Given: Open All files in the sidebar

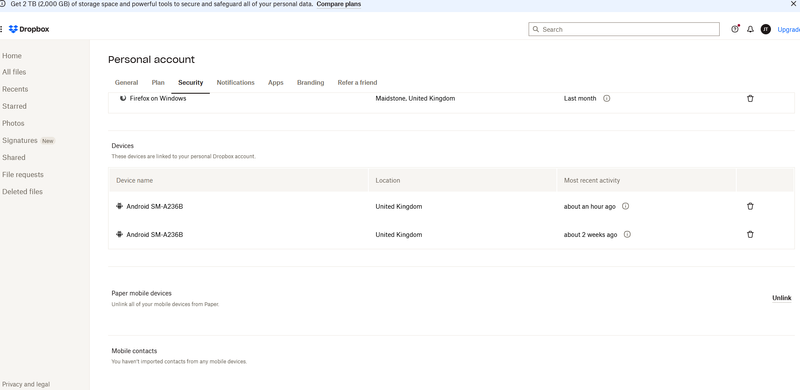Looking at the screenshot, I should point(14,72).
